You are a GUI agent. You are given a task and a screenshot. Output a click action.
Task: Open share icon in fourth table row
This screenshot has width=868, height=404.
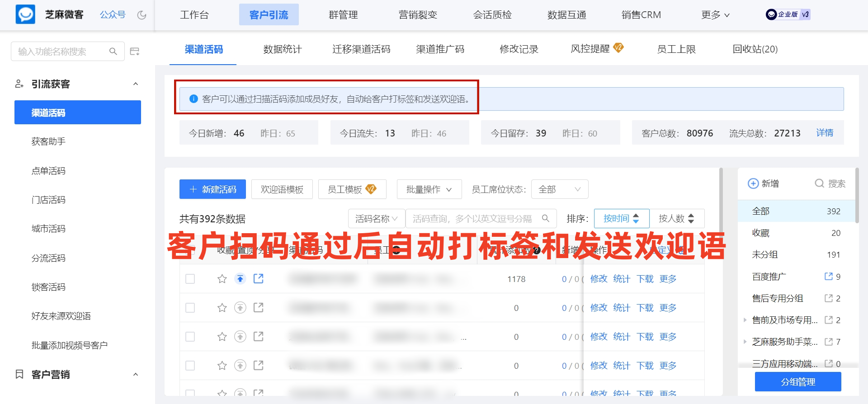pos(259,366)
